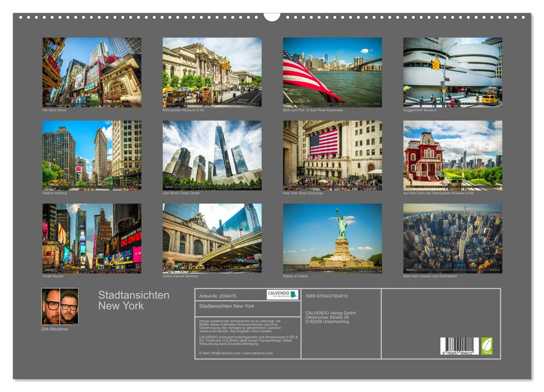Screen dimensions: 544x392
Task: Click the green eco leaf icon
Action: click(487, 347)
